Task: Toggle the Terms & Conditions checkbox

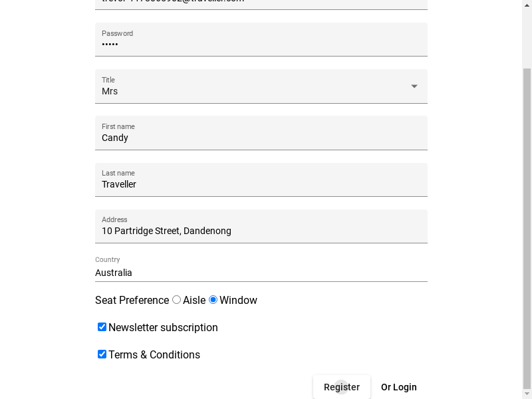Action: [x=102, y=354]
